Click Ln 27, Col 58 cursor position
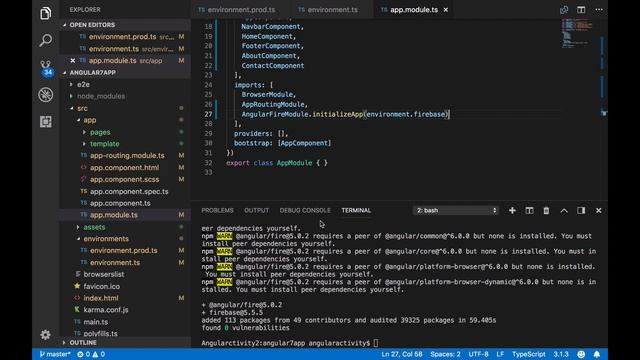Viewport: 640px width, 360px height. (402, 354)
